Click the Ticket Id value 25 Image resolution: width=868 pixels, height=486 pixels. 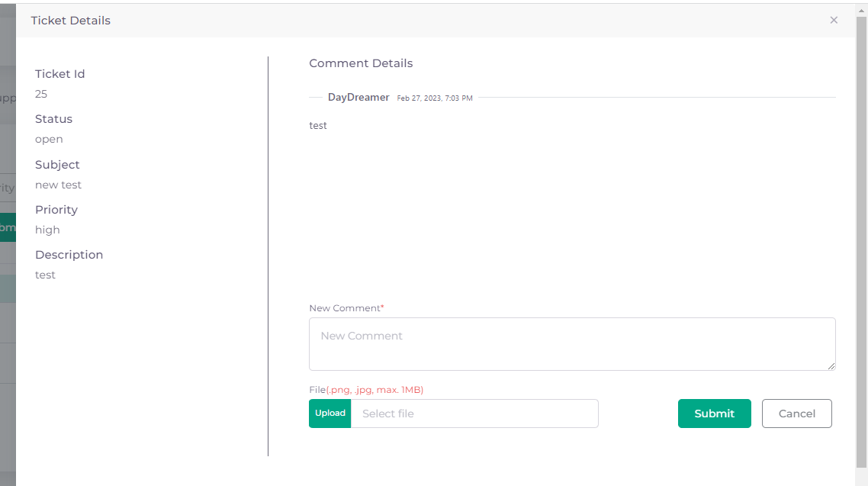tap(41, 94)
